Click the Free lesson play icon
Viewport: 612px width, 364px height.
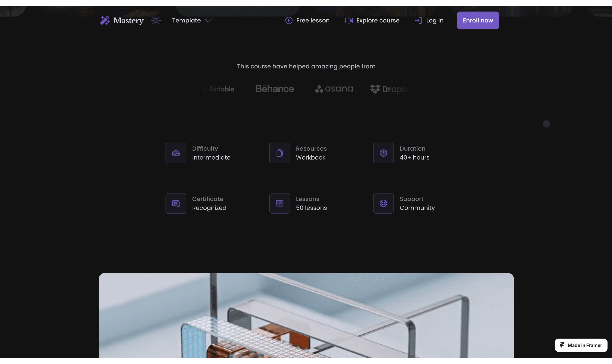289,20
